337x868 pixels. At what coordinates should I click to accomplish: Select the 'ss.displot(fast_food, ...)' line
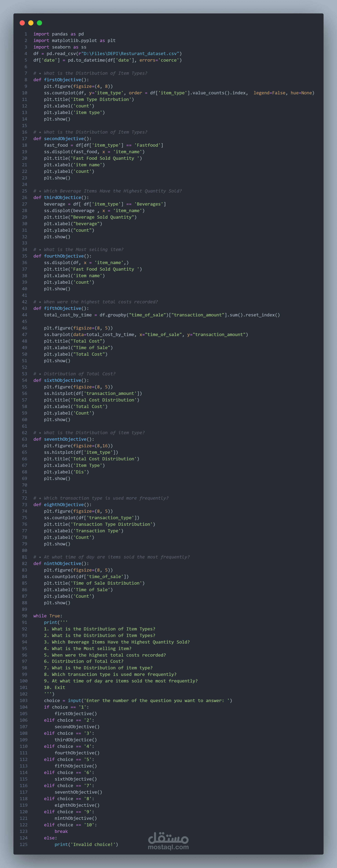point(94,152)
